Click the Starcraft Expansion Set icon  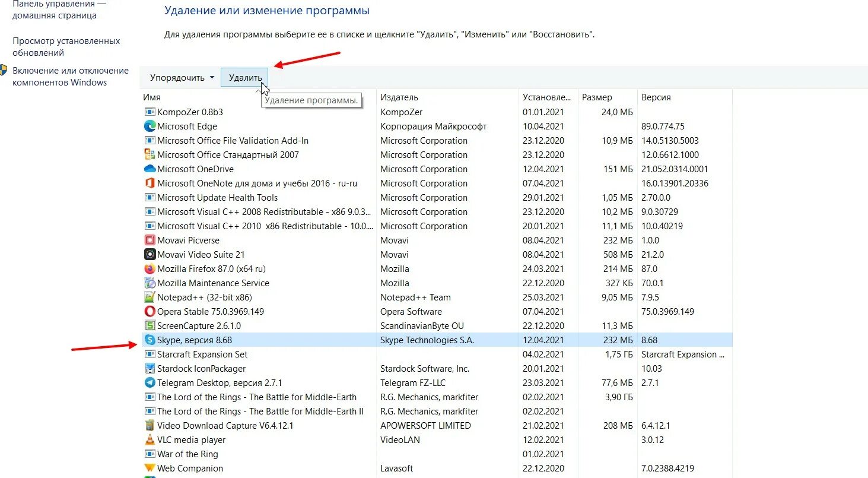click(x=150, y=354)
